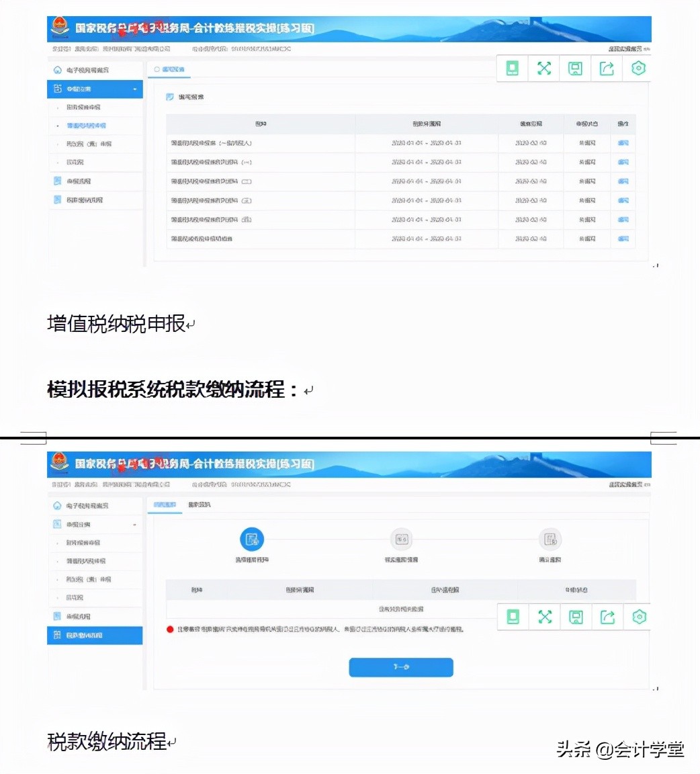Select the reader book icon in the top toolbar
The width and height of the screenshot is (700, 774).
[x=512, y=68]
